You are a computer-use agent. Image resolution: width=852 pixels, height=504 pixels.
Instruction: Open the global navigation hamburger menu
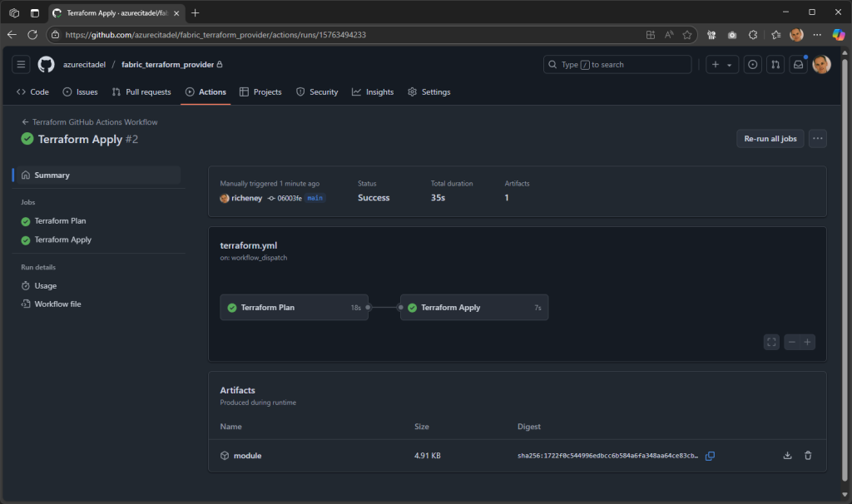[21, 64]
